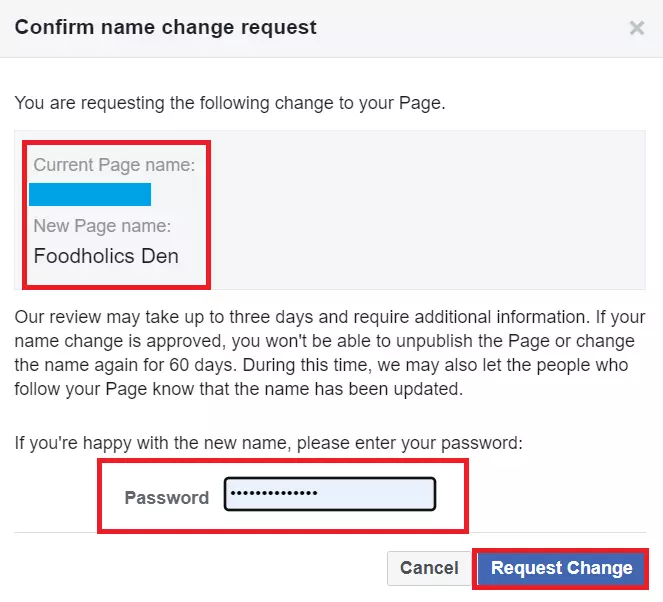Viewport: 663px width, 602px height.
Task: Click into the Password input field
Action: (x=330, y=494)
